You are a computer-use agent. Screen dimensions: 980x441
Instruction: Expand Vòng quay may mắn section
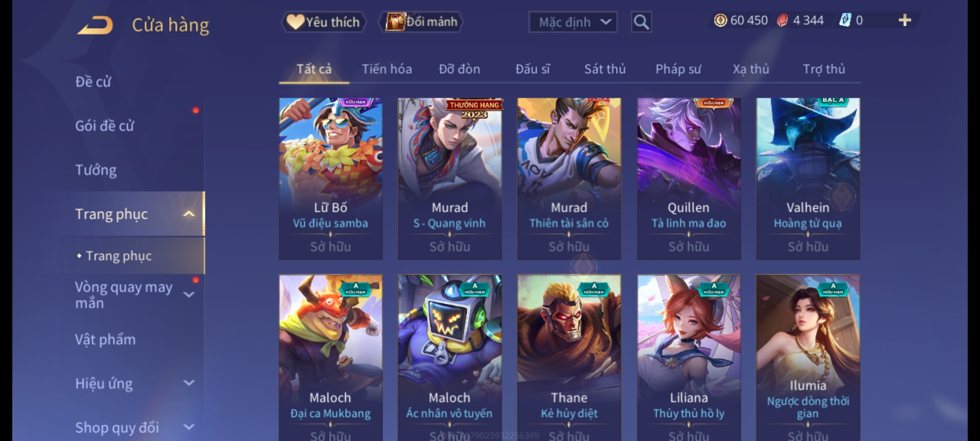(189, 294)
